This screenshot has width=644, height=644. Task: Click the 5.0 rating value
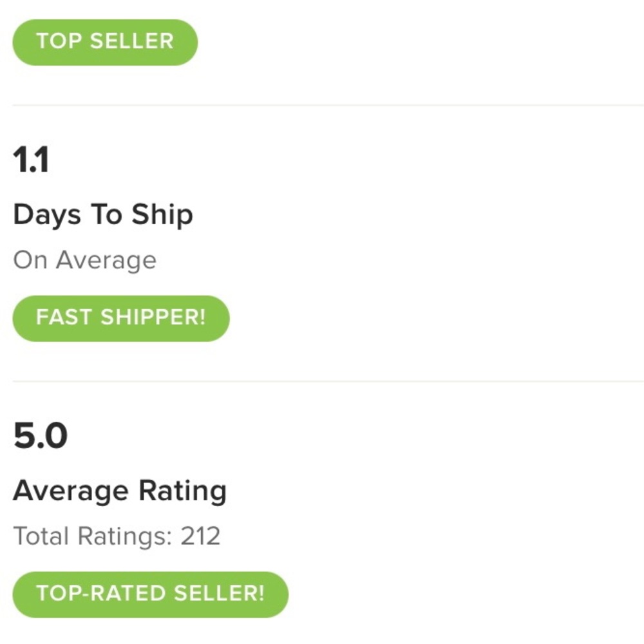pyautogui.click(x=40, y=437)
